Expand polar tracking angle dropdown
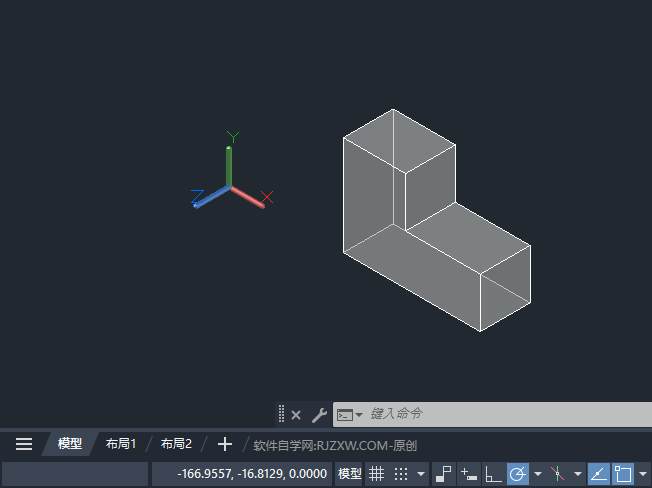This screenshot has height=488, width=652. [x=538, y=474]
